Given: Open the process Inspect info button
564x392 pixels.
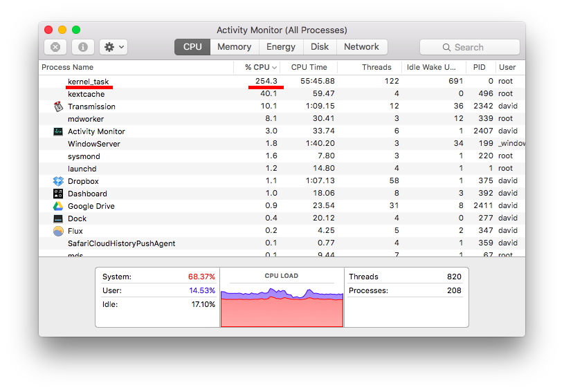Looking at the screenshot, I should pos(83,47).
